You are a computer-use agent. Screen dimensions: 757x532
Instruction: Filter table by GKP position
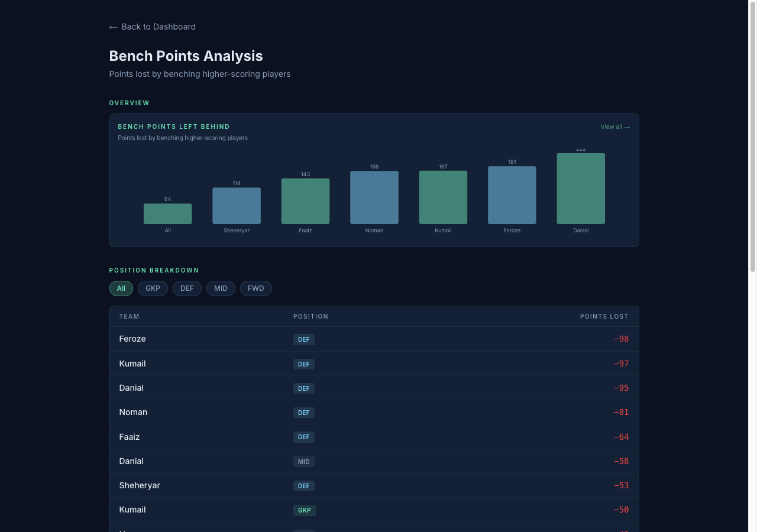click(x=153, y=288)
